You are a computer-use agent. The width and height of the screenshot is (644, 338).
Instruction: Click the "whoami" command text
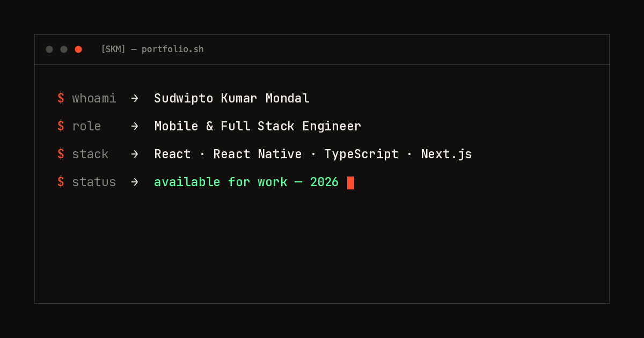[94, 98]
